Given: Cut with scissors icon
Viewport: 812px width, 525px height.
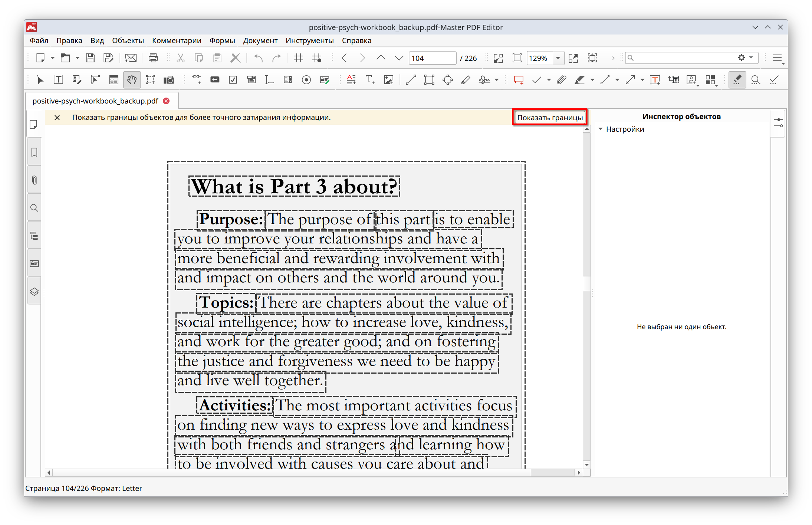Looking at the screenshot, I should click(180, 58).
